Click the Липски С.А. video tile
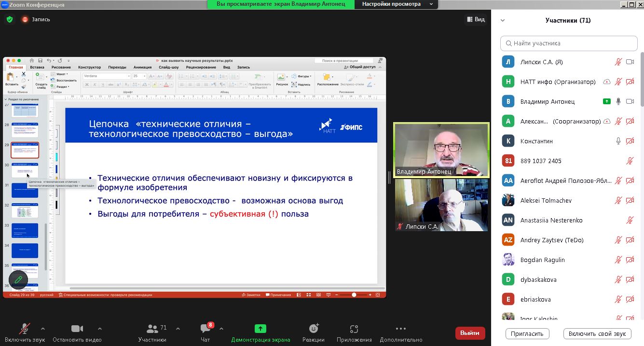The height and width of the screenshot is (346, 644). [441, 205]
